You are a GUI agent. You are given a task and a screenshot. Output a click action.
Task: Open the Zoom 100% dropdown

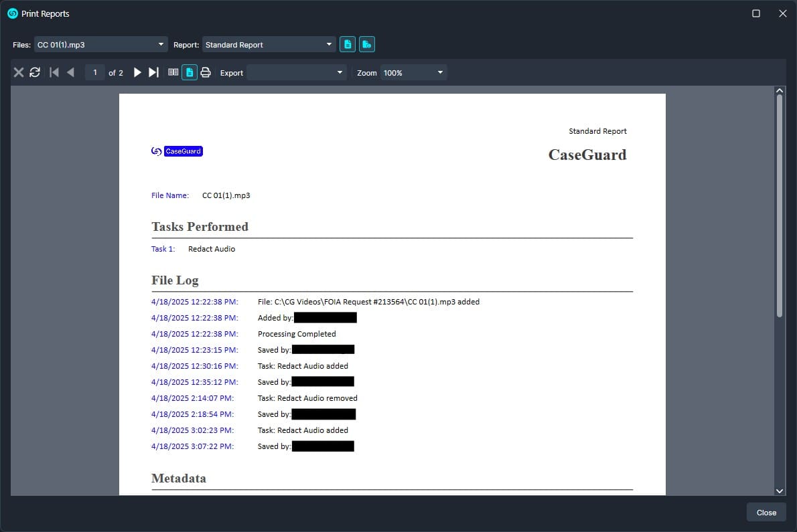[413, 72]
